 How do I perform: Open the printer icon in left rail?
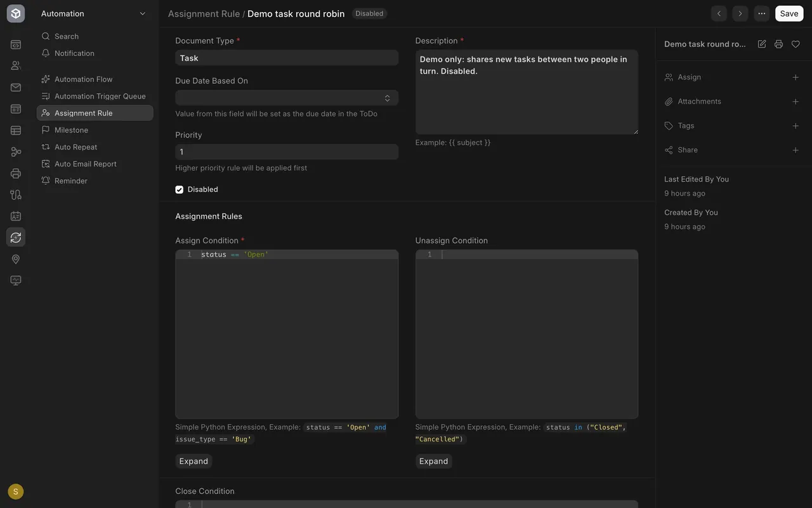click(16, 173)
